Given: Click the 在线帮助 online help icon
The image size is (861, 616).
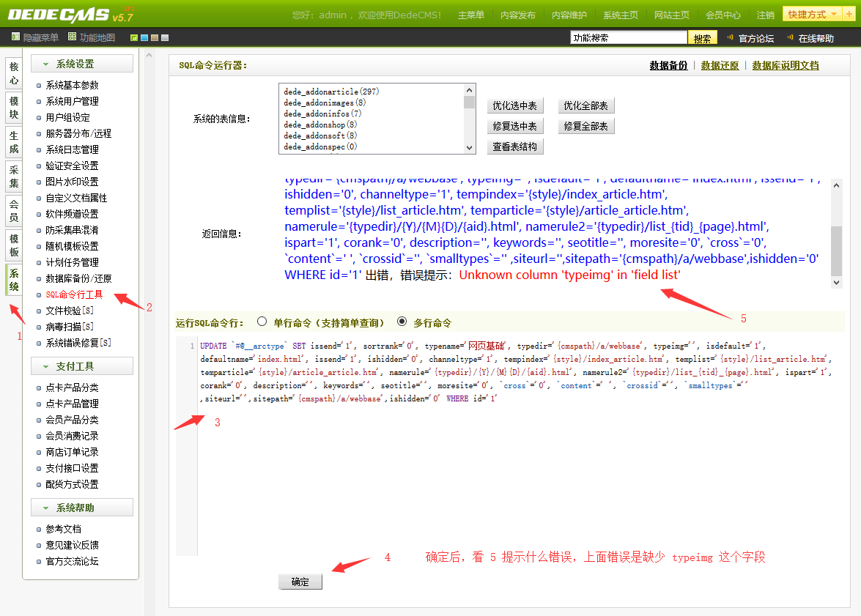Looking at the screenshot, I should [x=790, y=38].
